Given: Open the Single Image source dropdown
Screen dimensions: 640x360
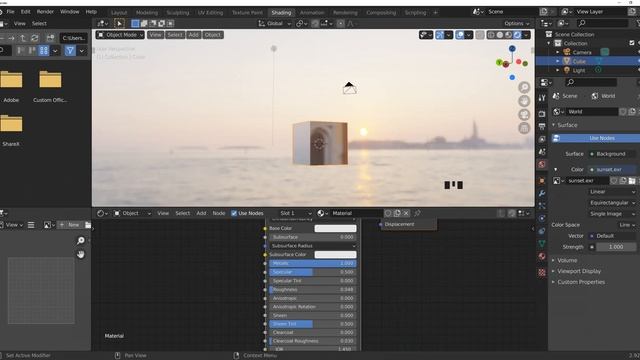Looking at the screenshot, I should pos(612,213).
